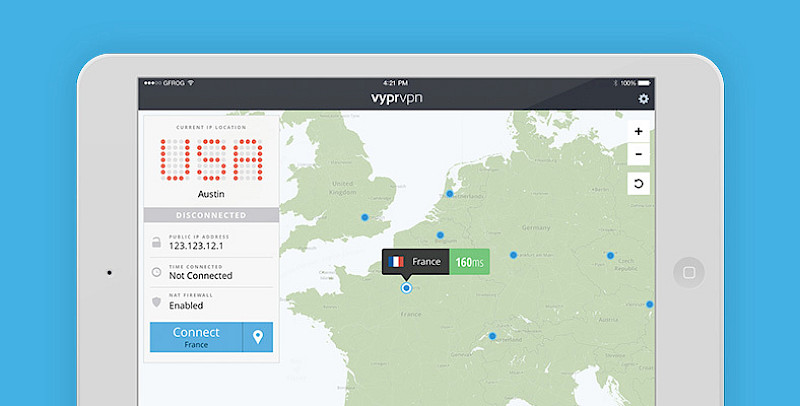Tap the iPad home button
The image size is (800, 406).
[x=689, y=272]
